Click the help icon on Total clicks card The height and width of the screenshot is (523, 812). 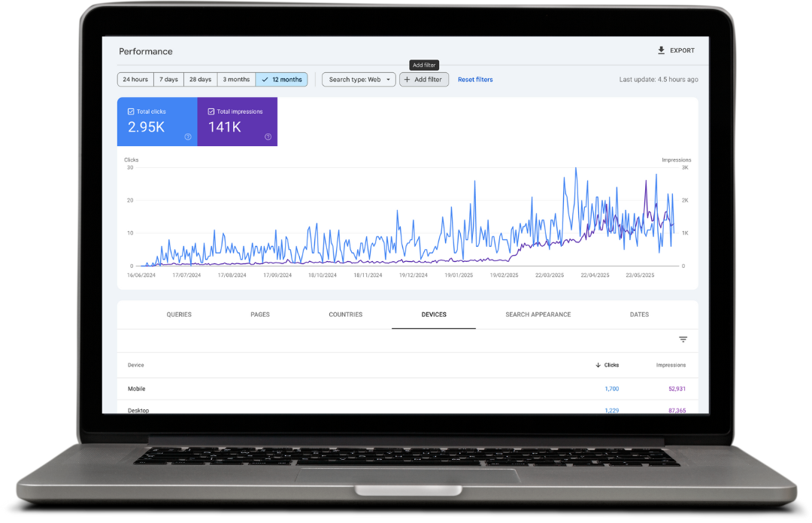(x=188, y=137)
